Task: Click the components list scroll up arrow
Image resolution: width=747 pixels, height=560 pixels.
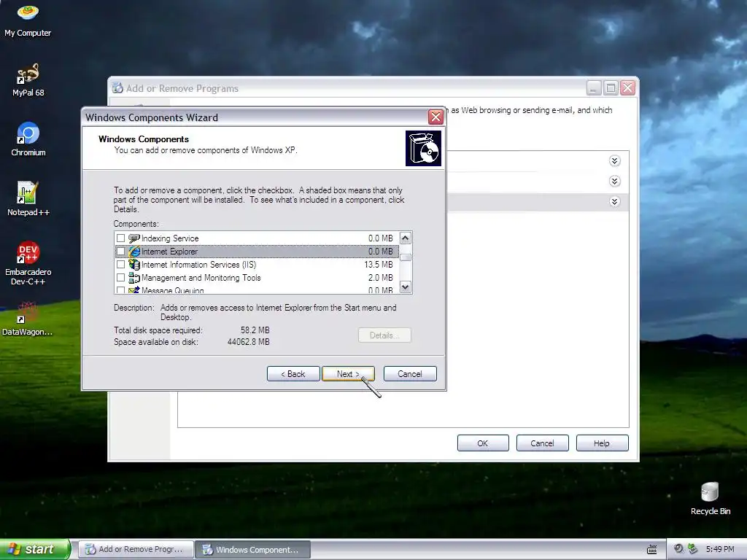Action: point(406,238)
